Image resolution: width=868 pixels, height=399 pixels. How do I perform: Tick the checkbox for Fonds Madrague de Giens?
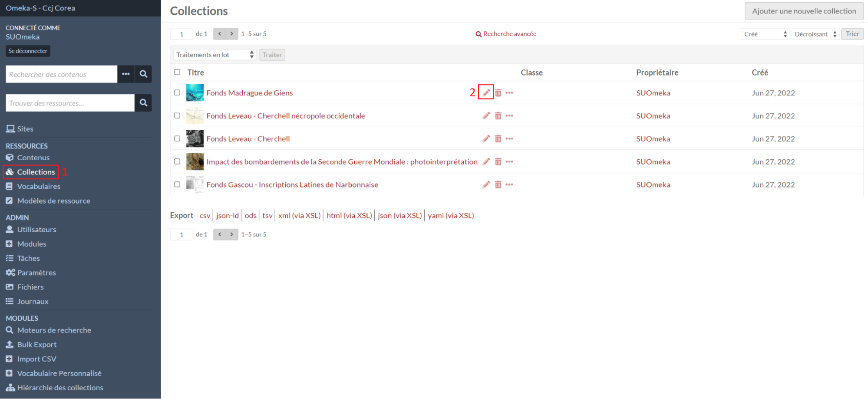177,92
